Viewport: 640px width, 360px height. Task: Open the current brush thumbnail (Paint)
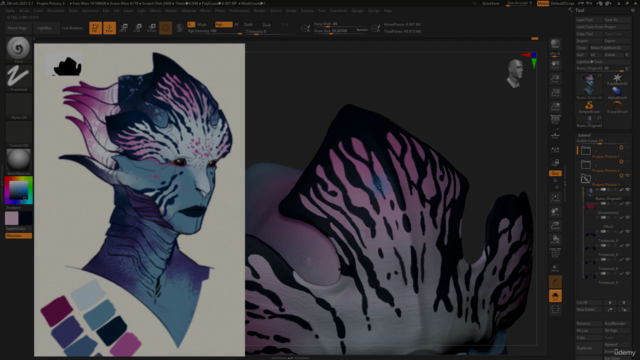(18, 49)
